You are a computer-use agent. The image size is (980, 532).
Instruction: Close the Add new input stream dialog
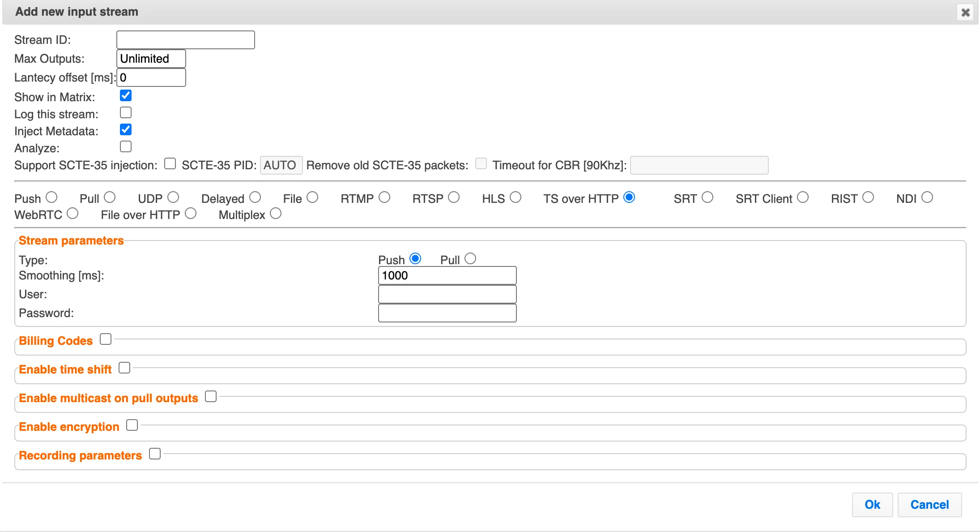click(965, 12)
